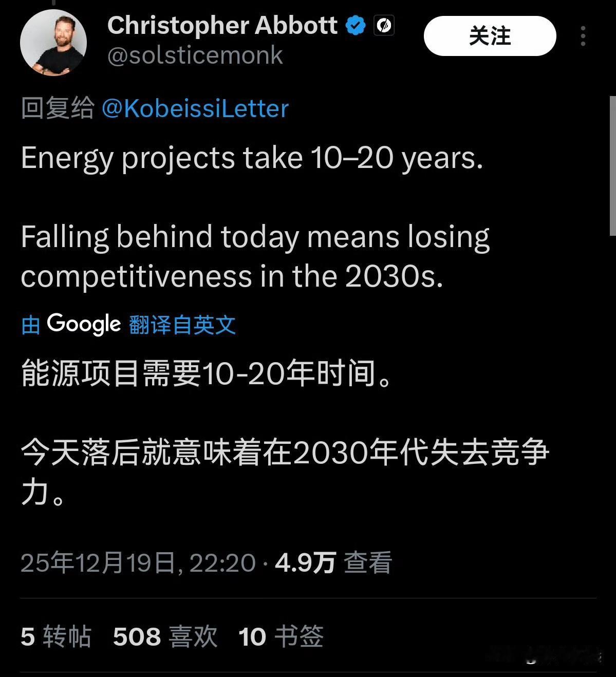Screen dimensions: 616x677
Task: Open the 10 书签 bookmarks count
Action: 281,636
